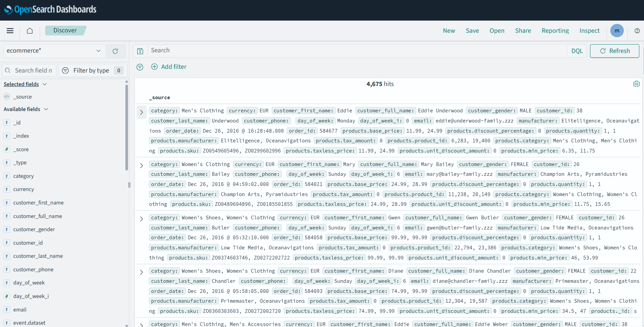The width and height of the screenshot is (644, 327).
Task: Click Inspect in the top menu
Action: click(589, 31)
